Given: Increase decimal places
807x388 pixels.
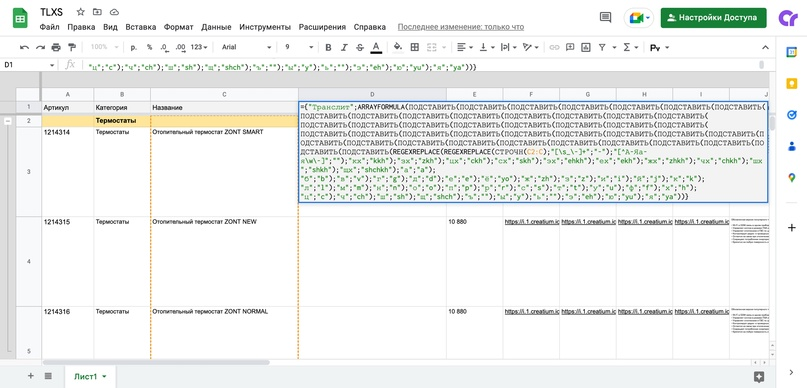Looking at the screenshot, I should [x=180, y=47].
